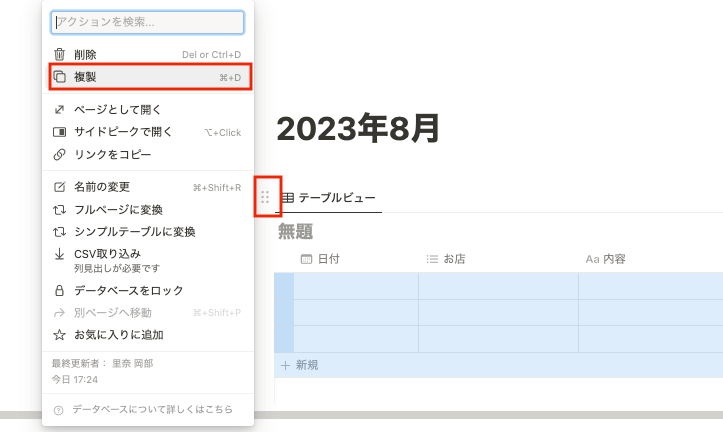The image size is (723, 432).
Task: Click the six-dot drag handle
Action: [265, 197]
